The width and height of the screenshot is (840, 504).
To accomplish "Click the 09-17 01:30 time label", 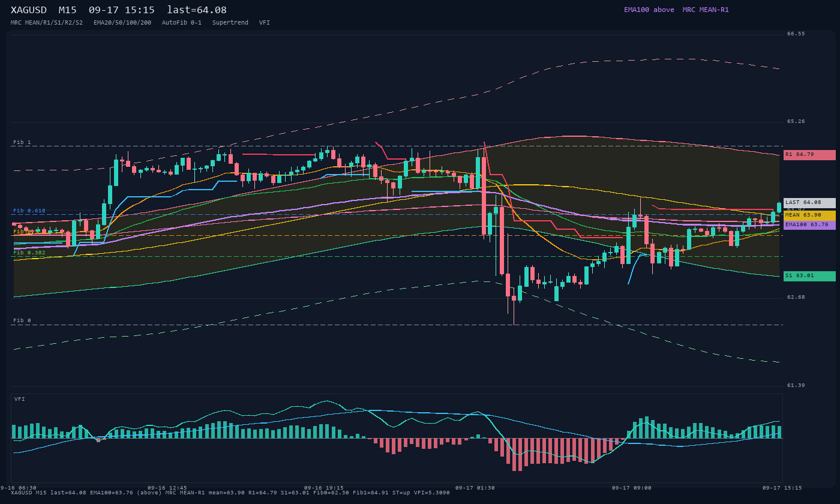I will [x=475, y=488].
